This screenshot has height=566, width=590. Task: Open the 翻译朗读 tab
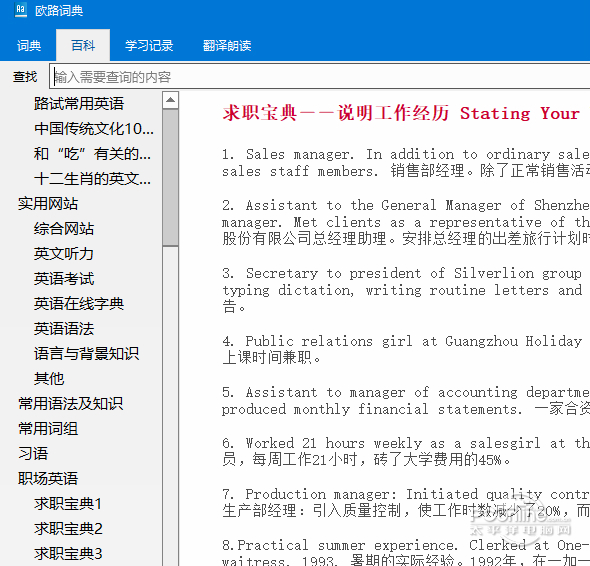pos(227,46)
